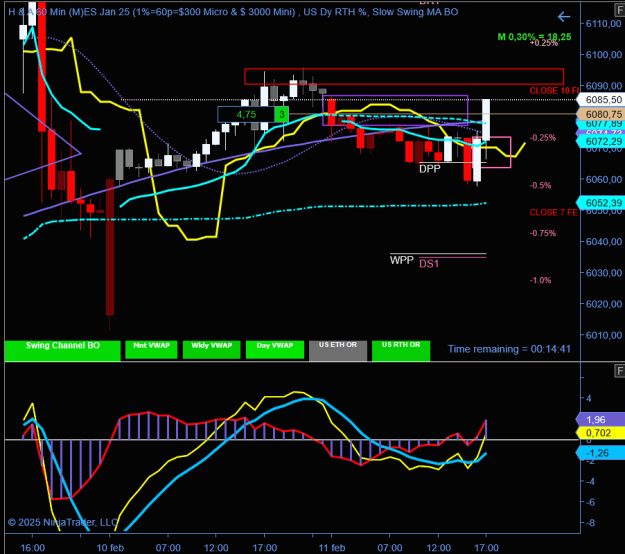Click the green 3 box
Viewport: 625px width, 554px height.
pos(282,115)
